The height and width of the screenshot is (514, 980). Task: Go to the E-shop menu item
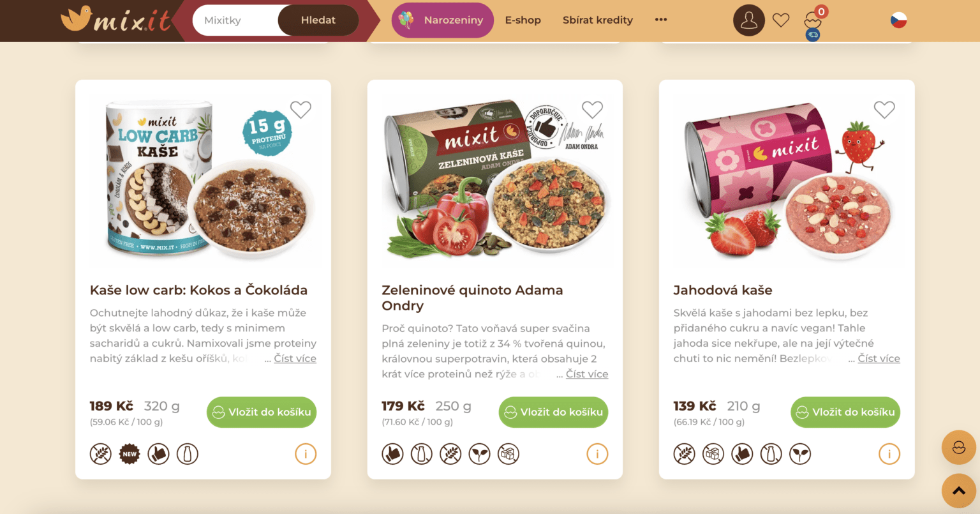coord(523,20)
